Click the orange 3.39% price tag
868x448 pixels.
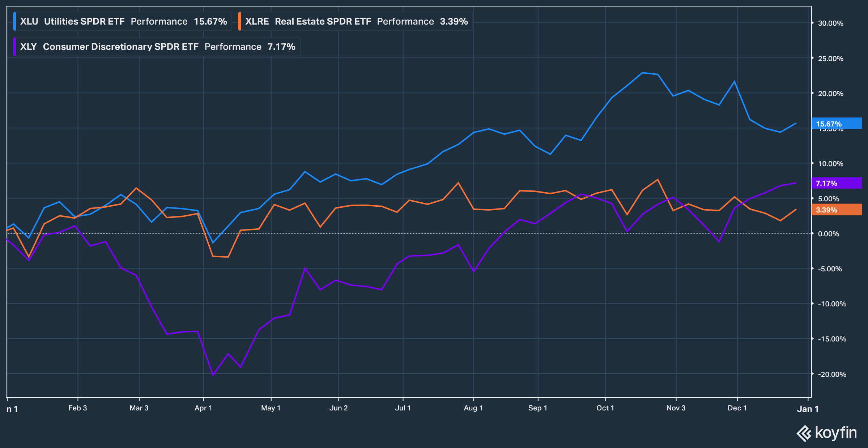(836, 210)
